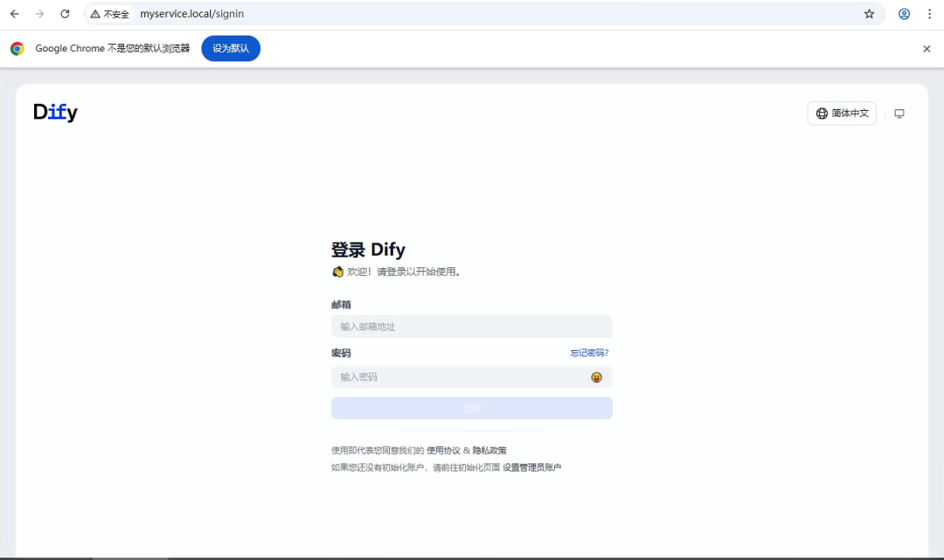Open the 使用协议 terms link
The image size is (944, 560).
coord(443,450)
